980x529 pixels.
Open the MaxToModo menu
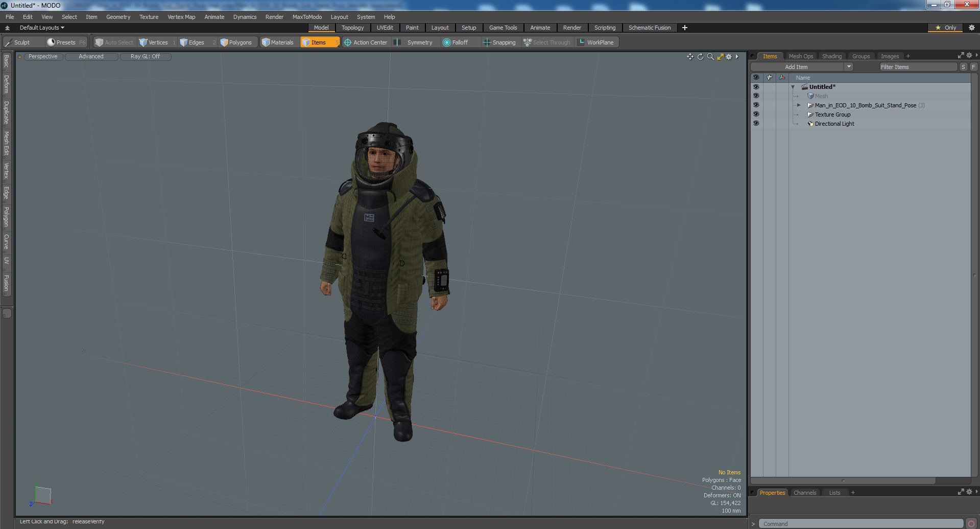tap(307, 17)
